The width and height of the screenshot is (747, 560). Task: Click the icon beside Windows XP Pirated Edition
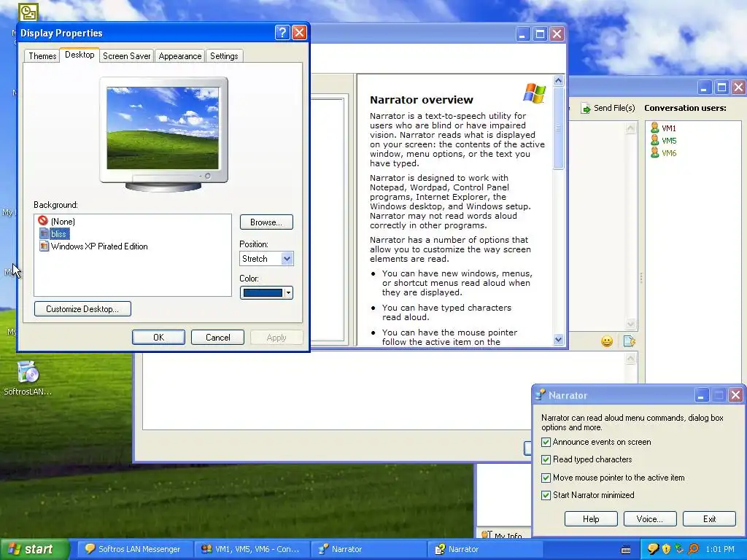coord(44,246)
